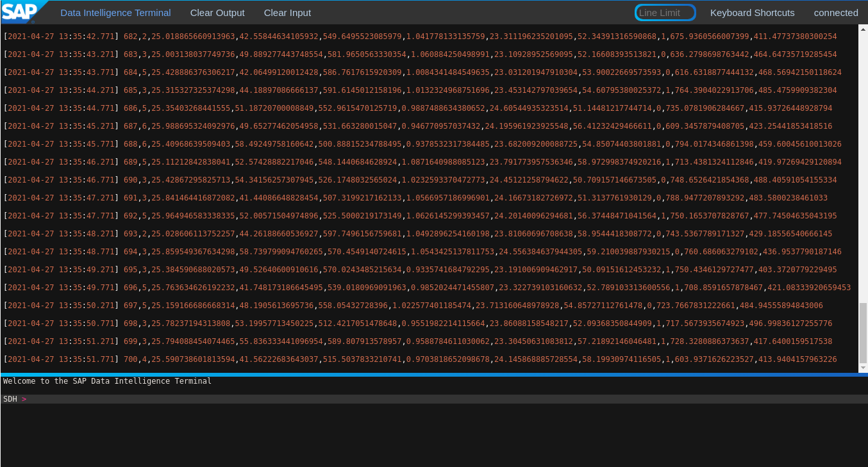This screenshot has width=868, height=467.
Task: Click log line with timestamp 13:35:51.271
Action: pyautogui.click(x=418, y=341)
